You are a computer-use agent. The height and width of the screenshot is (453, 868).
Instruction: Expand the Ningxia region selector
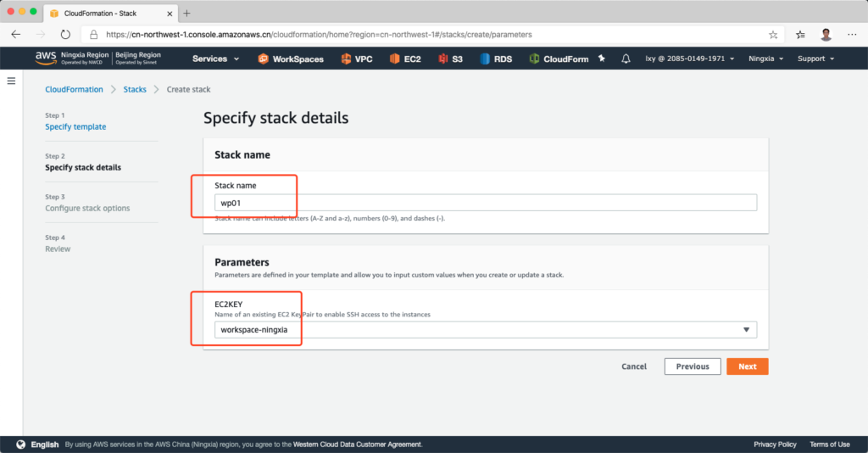(765, 59)
